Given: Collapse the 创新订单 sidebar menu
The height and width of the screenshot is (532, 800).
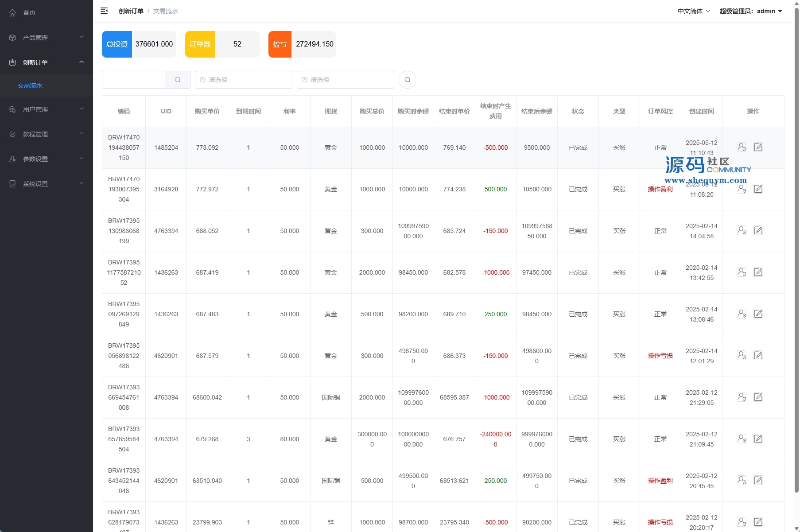Looking at the screenshot, I should [x=47, y=62].
